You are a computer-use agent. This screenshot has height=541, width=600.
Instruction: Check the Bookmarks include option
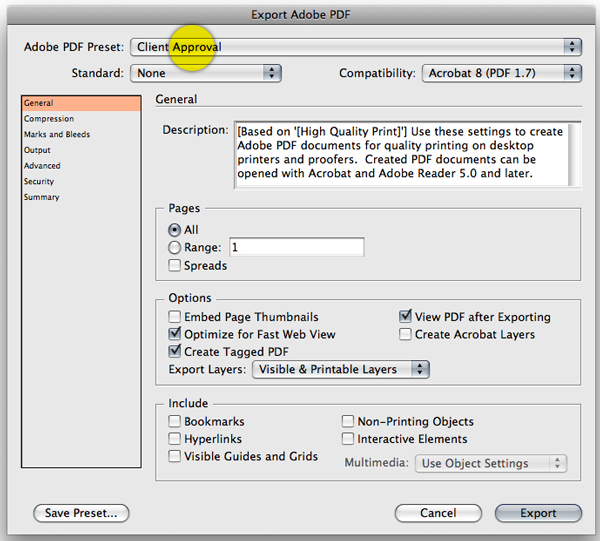(x=174, y=421)
